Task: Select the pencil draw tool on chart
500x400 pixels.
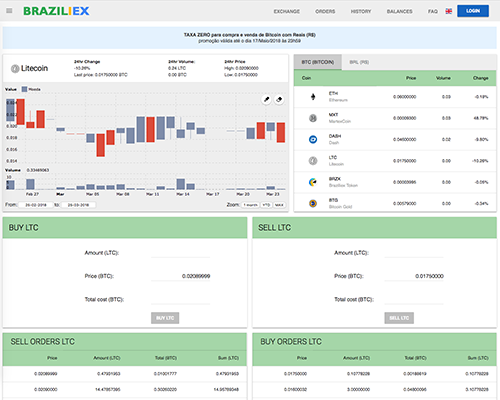Action: click(x=266, y=99)
